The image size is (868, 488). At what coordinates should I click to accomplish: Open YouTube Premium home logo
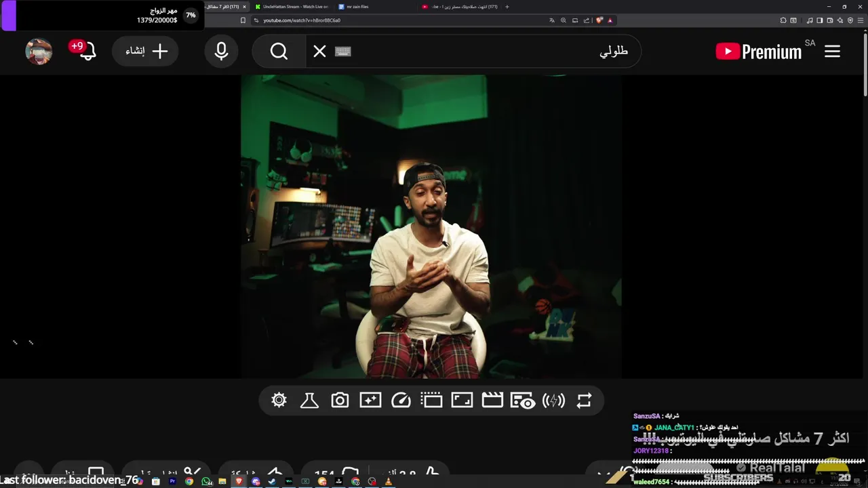(759, 52)
